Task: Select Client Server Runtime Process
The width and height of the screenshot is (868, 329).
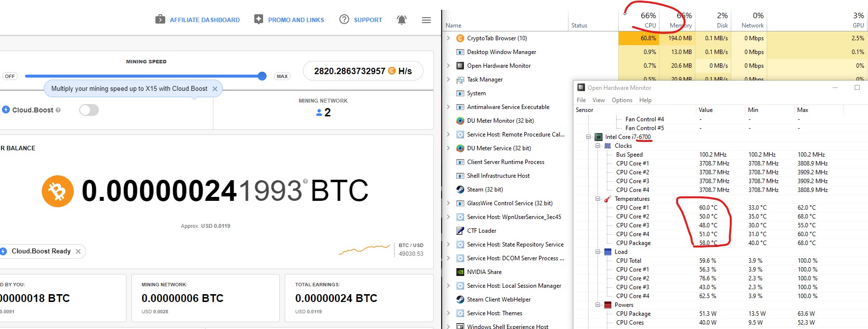Action: tap(506, 162)
